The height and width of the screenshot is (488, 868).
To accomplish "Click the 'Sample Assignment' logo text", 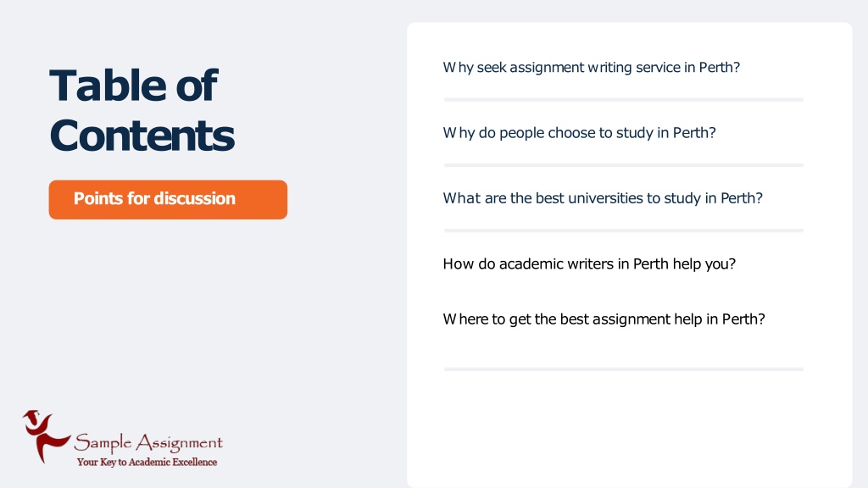I will coord(148,443).
